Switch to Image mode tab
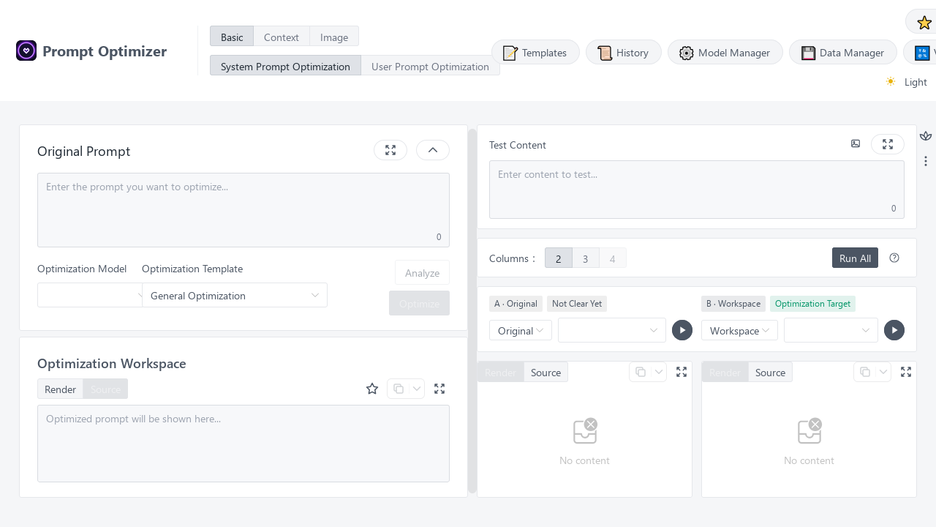 [334, 36]
